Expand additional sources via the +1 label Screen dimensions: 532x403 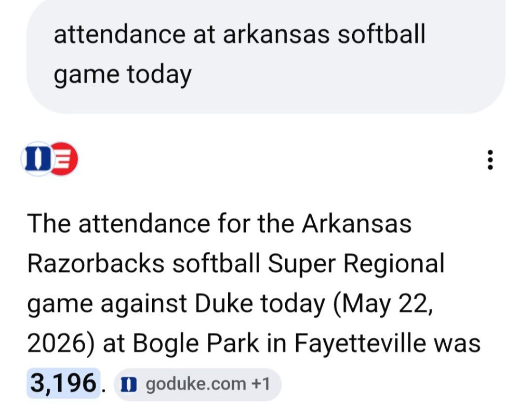tap(261, 384)
